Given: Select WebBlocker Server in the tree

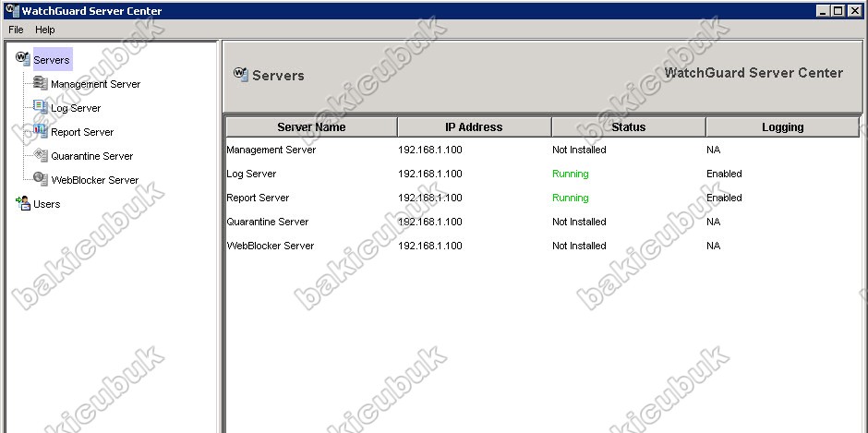Looking at the screenshot, I should (95, 180).
